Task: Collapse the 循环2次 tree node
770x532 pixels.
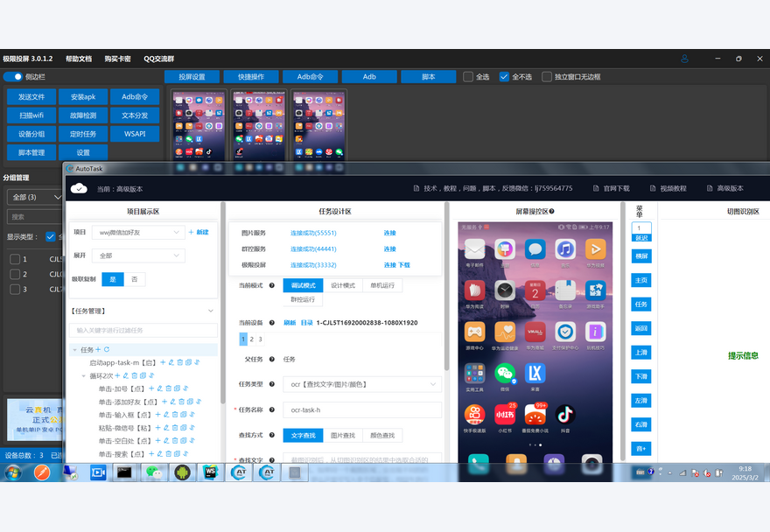Action: [x=83, y=375]
